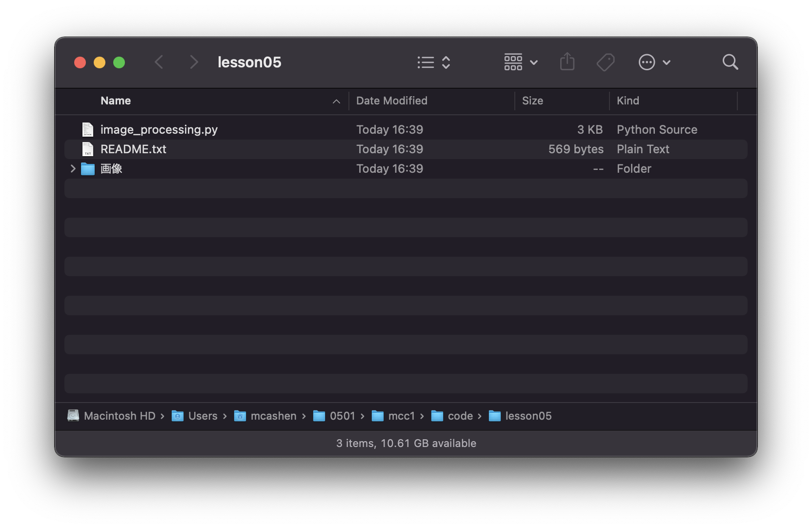This screenshot has width=812, height=529.
Task: Click the green zoom window button
Action: tap(119, 62)
